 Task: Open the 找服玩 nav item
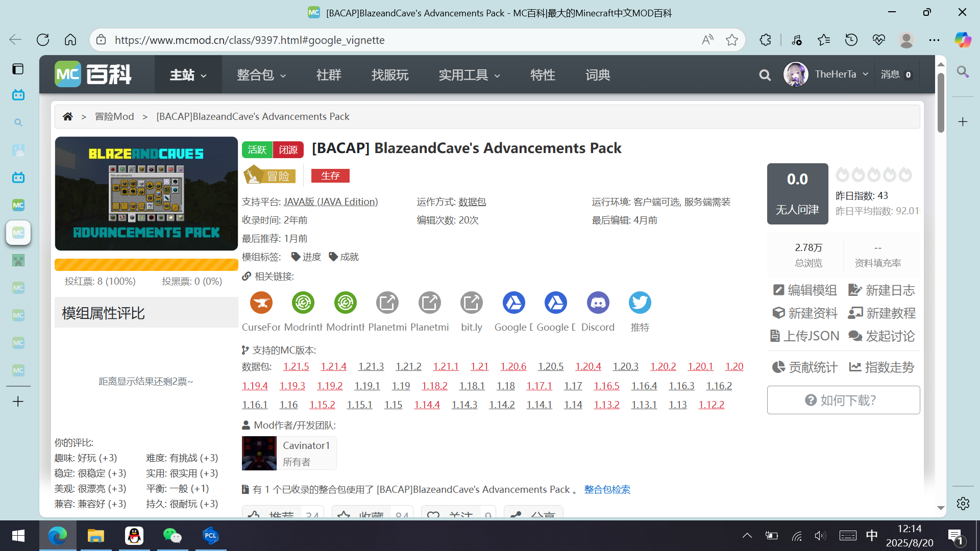(390, 75)
